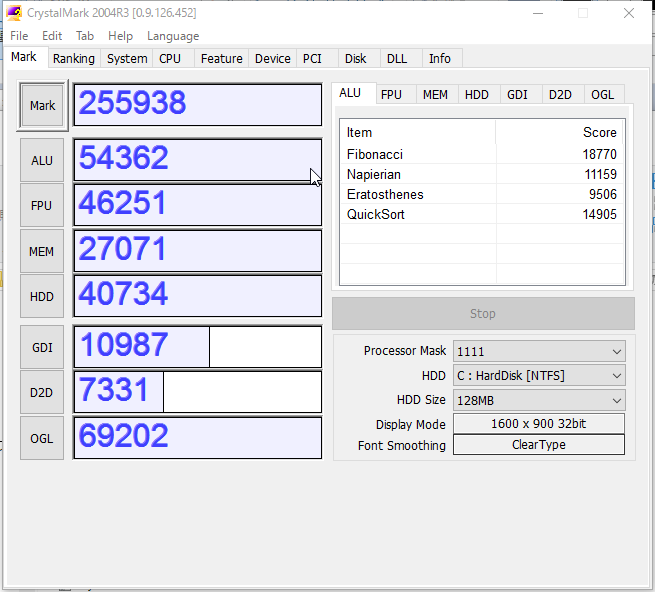
Task: Run the D2D benchmark button
Action: [42, 392]
